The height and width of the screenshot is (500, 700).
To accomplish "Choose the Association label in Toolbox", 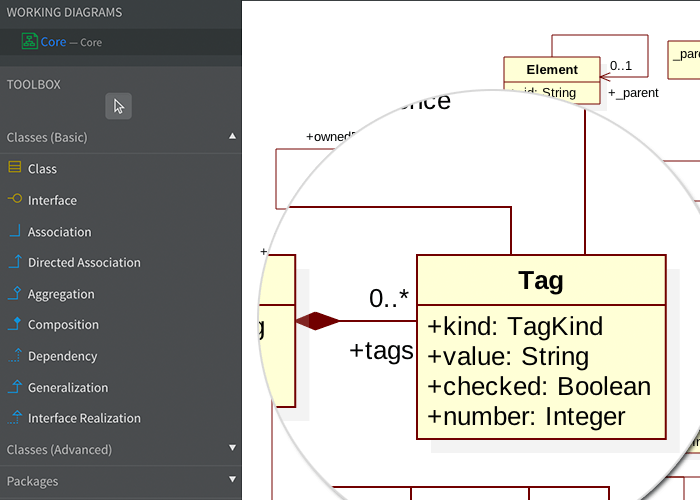I will pyautogui.click(x=59, y=232).
